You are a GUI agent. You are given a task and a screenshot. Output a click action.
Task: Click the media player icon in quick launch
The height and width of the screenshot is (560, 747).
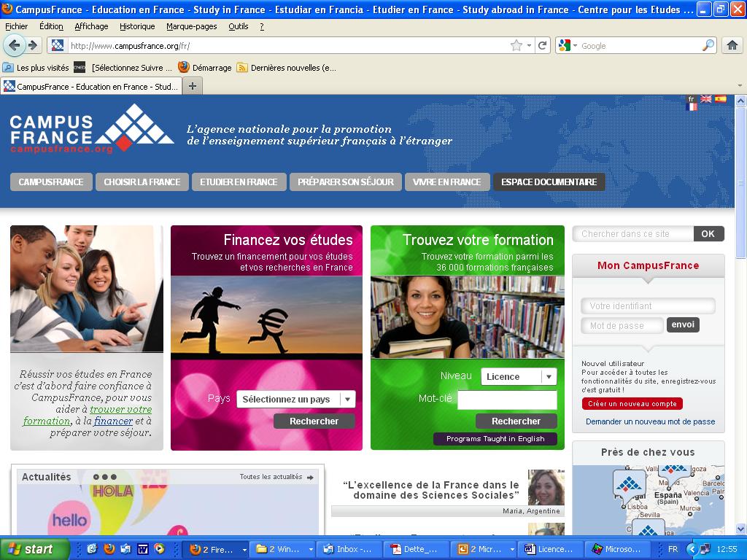159,549
